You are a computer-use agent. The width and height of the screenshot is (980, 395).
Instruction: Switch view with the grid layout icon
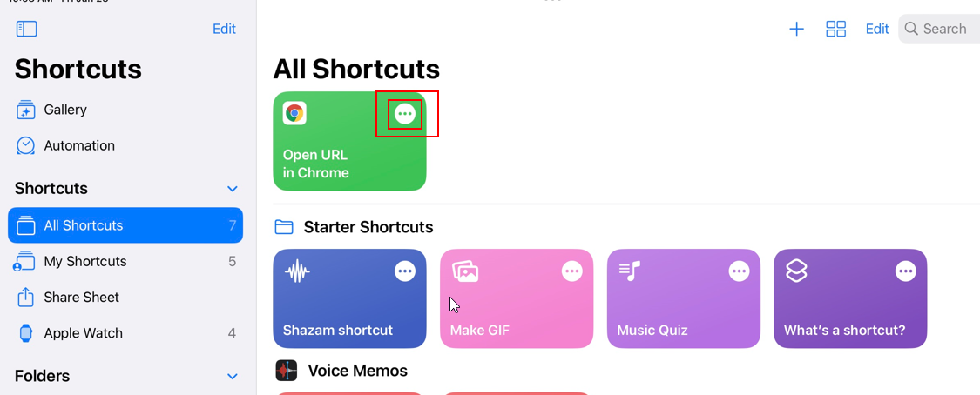(835, 29)
